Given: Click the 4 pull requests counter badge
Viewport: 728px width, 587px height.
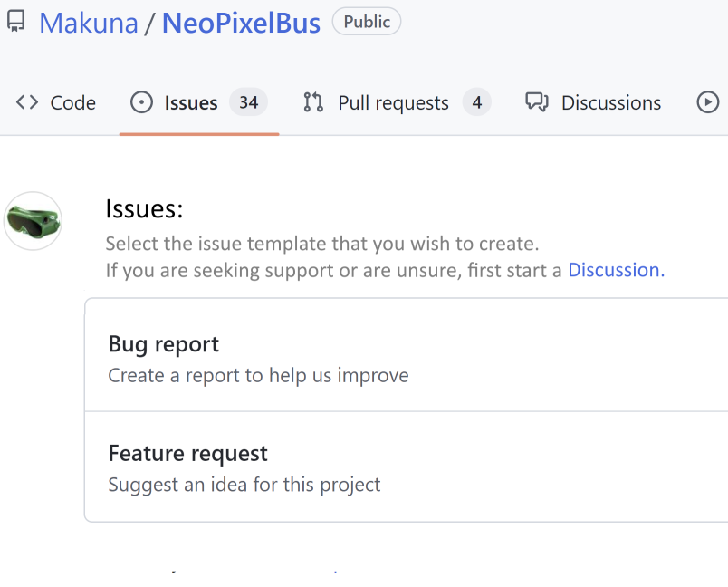Looking at the screenshot, I should (x=477, y=102).
